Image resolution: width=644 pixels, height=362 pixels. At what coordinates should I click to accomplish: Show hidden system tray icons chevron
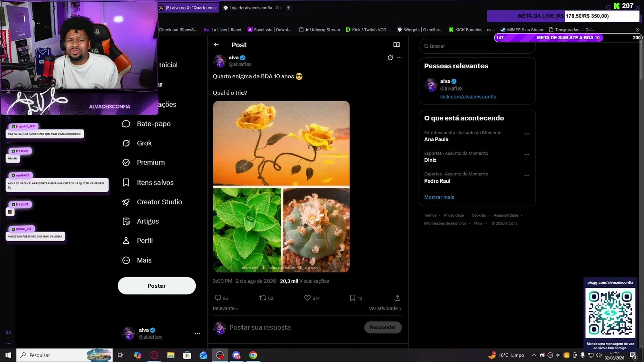(x=534, y=355)
